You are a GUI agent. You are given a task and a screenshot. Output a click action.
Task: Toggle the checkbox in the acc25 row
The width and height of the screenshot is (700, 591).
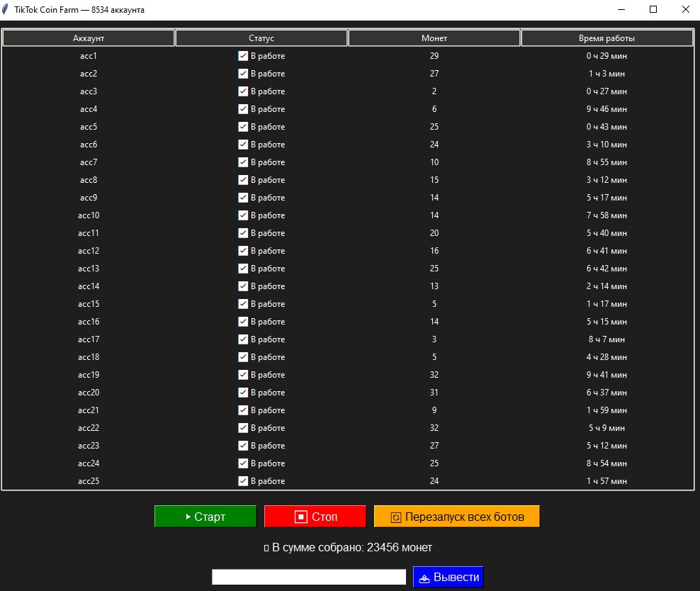click(x=243, y=481)
